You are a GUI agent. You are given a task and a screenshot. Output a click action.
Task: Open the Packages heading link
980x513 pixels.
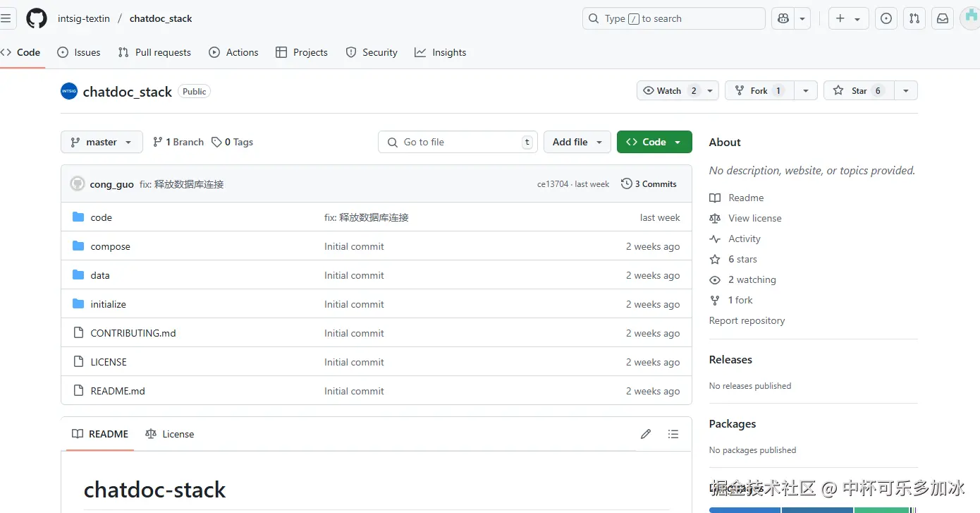[733, 423]
